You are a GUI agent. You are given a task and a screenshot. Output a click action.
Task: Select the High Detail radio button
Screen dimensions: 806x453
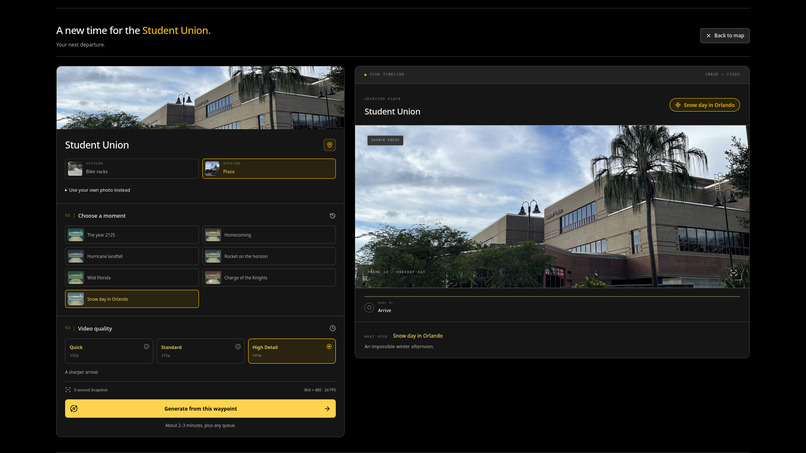329,347
